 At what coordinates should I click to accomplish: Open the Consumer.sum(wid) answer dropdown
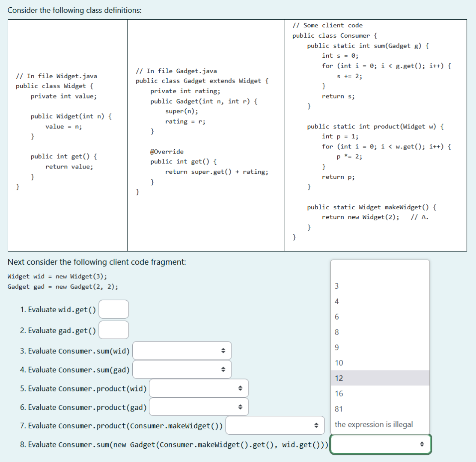click(182, 350)
